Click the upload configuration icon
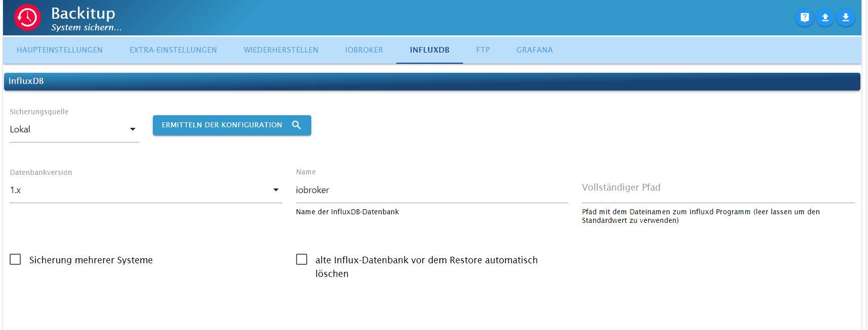The image size is (868, 330). pos(825,18)
